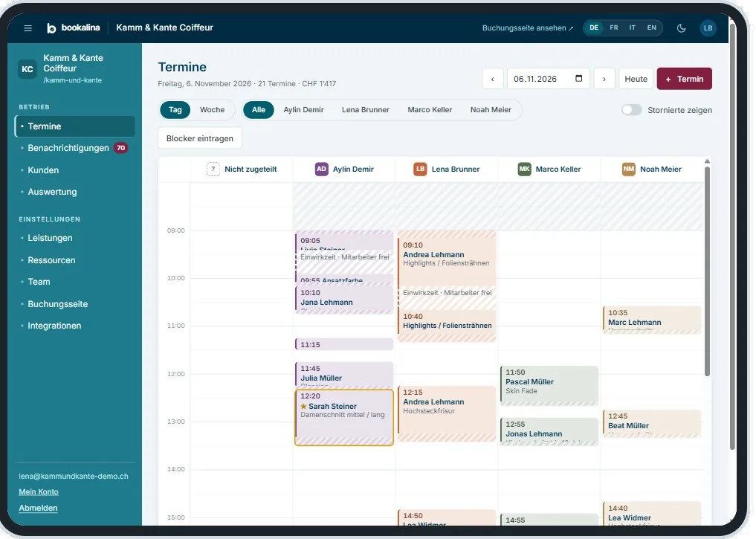Click Blocker eintragen button
The width and height of the screenshot is (756, 539).
pyautogui.click(x=200, y=138)
